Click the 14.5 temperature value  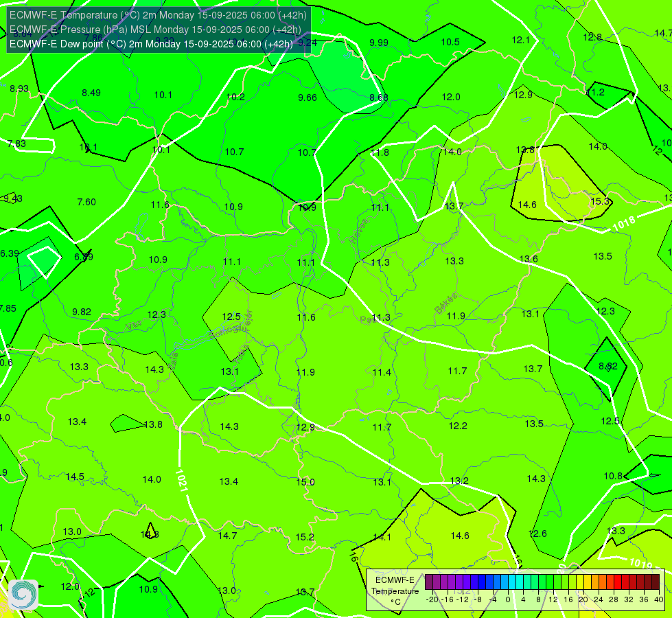coord(75,477)
